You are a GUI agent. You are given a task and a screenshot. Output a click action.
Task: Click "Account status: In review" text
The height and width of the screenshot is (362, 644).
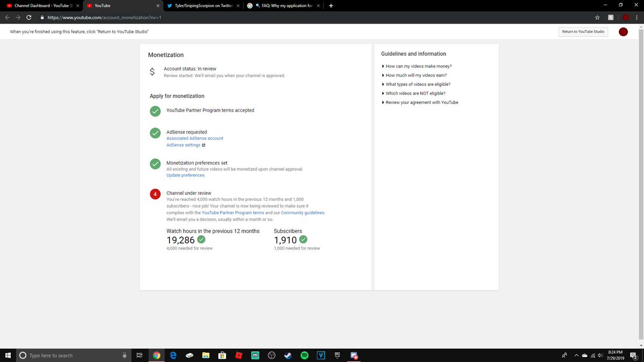190,69
